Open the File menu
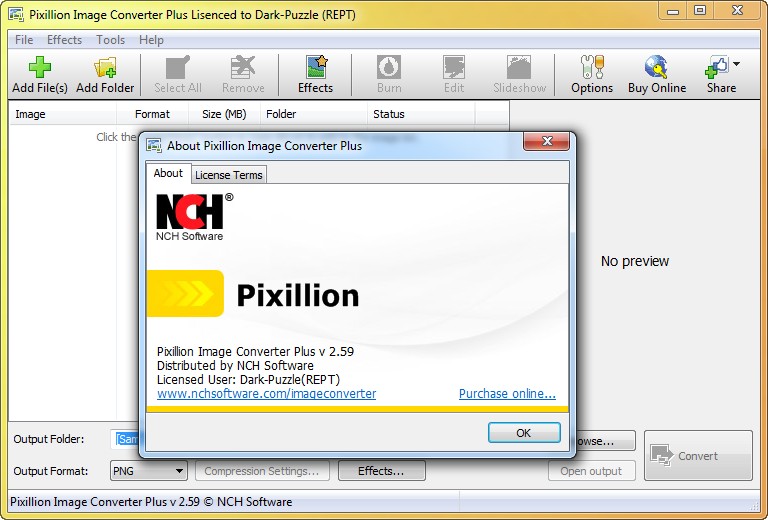768x520 pixels. click(24, 40)
